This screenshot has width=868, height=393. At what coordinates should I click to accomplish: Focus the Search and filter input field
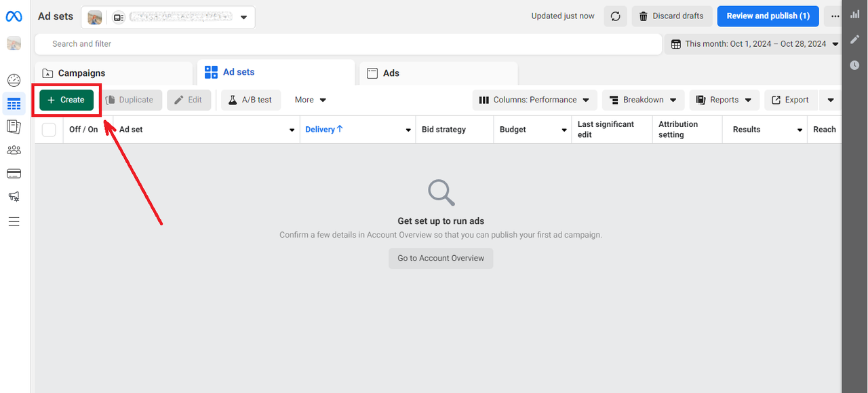349,44
